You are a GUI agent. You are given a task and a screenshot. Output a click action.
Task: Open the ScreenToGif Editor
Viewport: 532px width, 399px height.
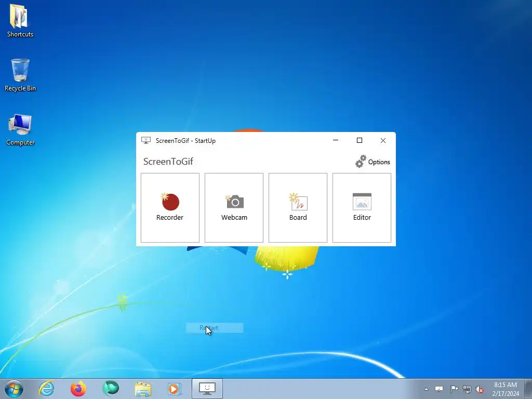pyautogui.click(x=362, y=208)
